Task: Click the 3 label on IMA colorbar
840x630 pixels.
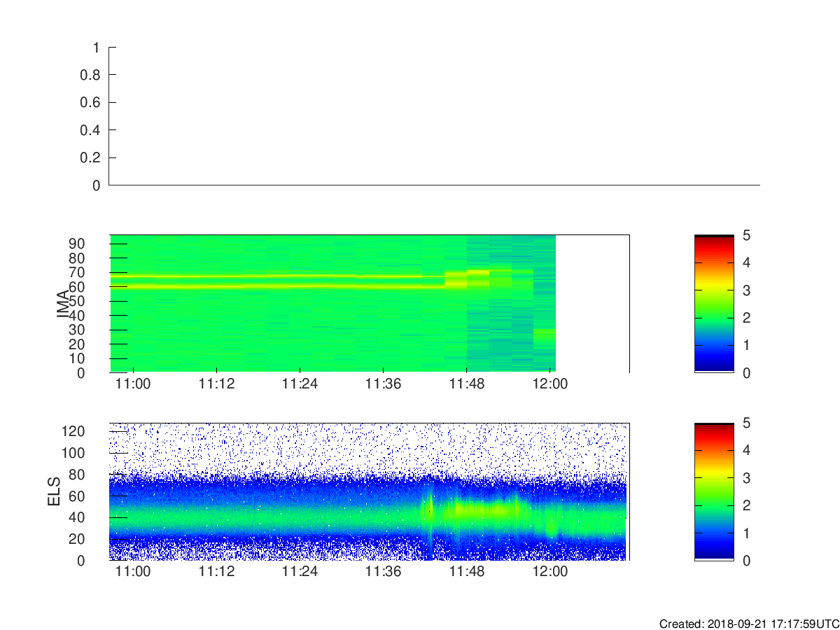Action: 746,290
